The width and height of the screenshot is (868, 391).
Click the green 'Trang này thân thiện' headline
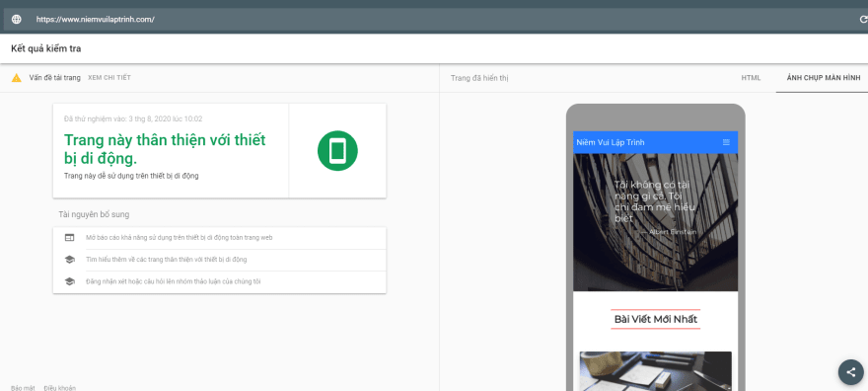(165, 149)
